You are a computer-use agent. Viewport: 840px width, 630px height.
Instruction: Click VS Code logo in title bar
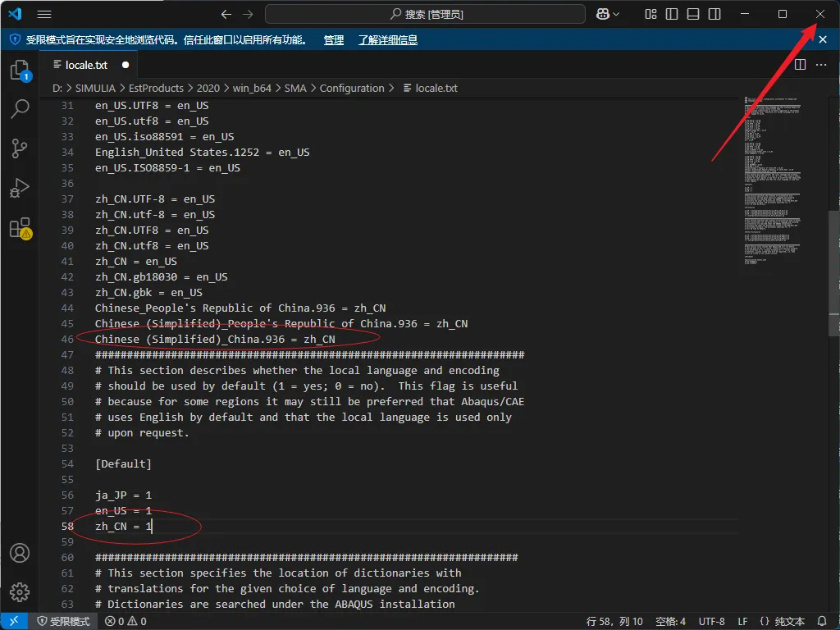(15, 14)
